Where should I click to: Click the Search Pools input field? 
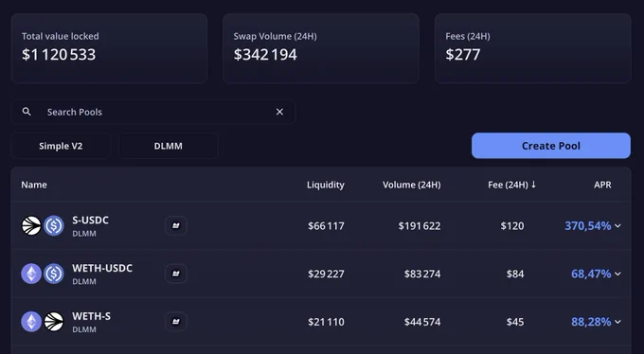pos(152,112)
